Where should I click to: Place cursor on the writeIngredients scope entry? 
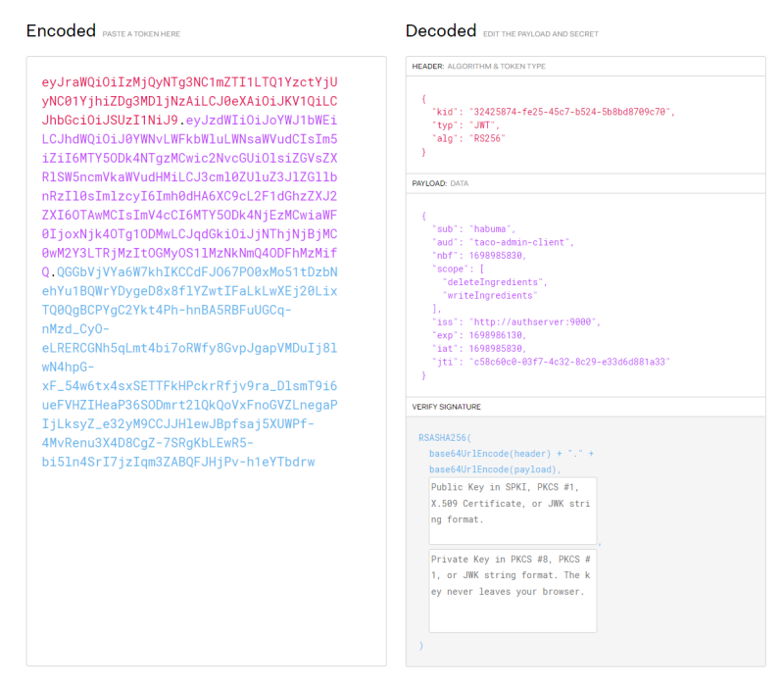(x=491, y=294)
